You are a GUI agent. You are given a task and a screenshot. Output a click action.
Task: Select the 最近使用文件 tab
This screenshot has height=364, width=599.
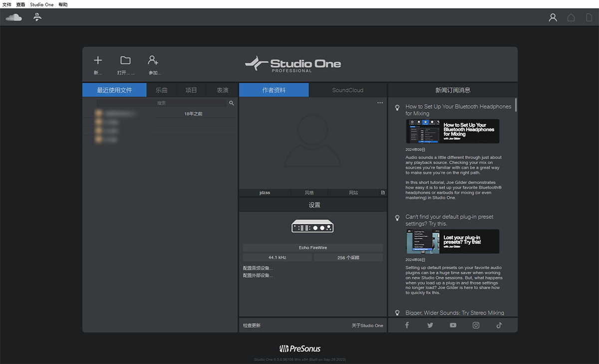pos(114,90)
